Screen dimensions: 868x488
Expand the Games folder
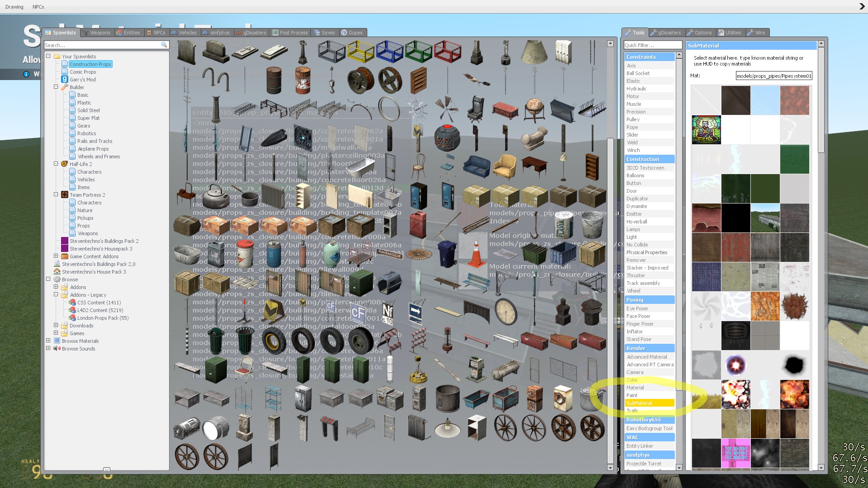point(56,333)
